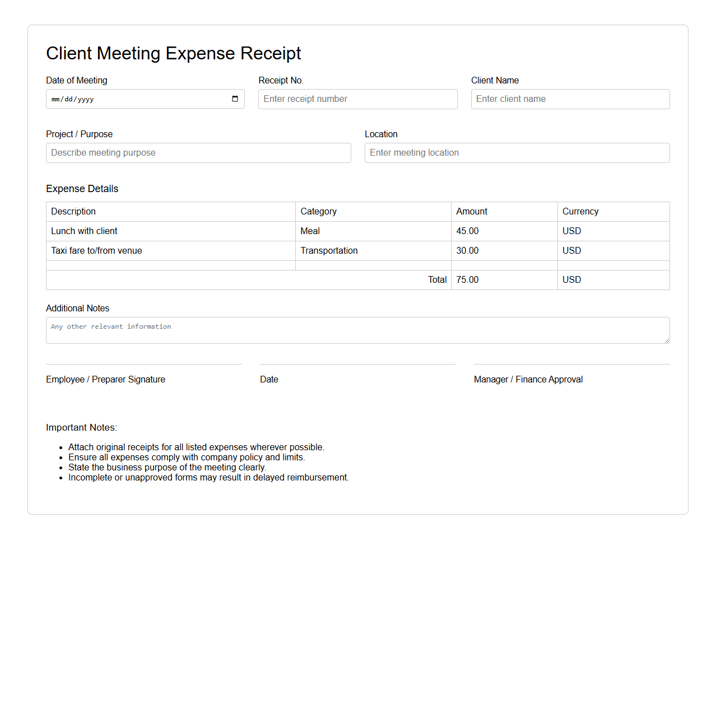Click the Additional Notes textarea
Image resolution: width=716 pixels, height=728 pixels.
357,330
